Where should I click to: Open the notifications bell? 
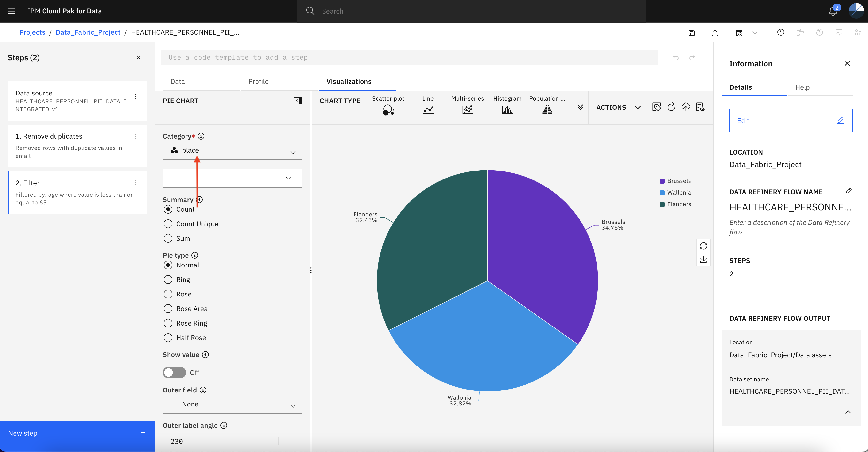833,11
